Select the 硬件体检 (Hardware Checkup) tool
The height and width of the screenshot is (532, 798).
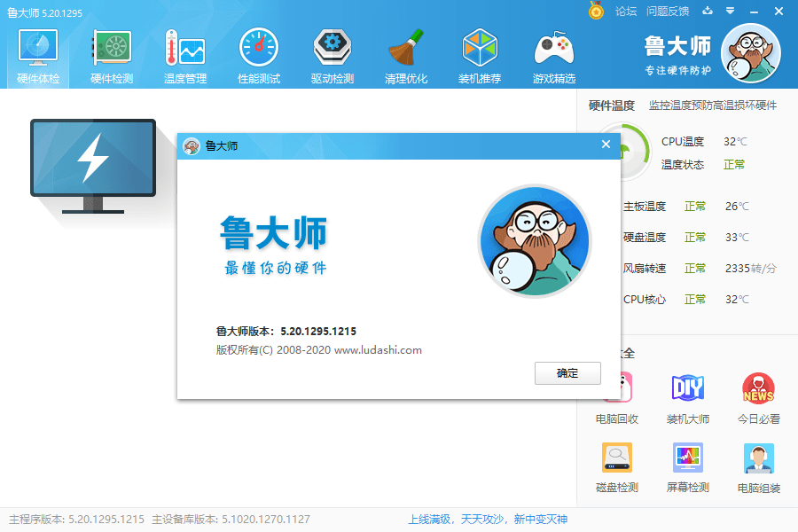pyautogui.click(x=36, y=53)
